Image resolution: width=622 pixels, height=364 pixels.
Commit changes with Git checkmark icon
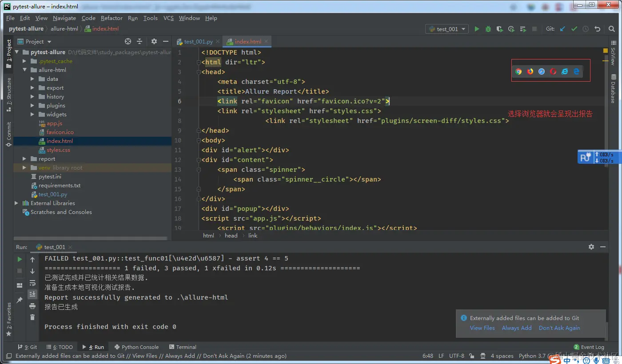(574, 29)
